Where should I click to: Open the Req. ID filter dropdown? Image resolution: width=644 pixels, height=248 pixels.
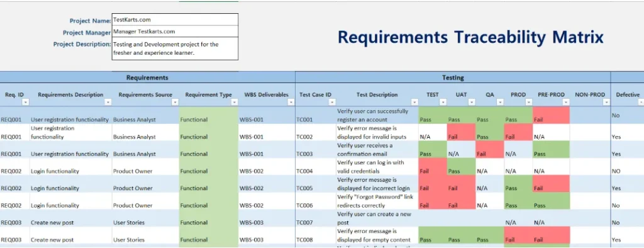(x=26, y=102)
